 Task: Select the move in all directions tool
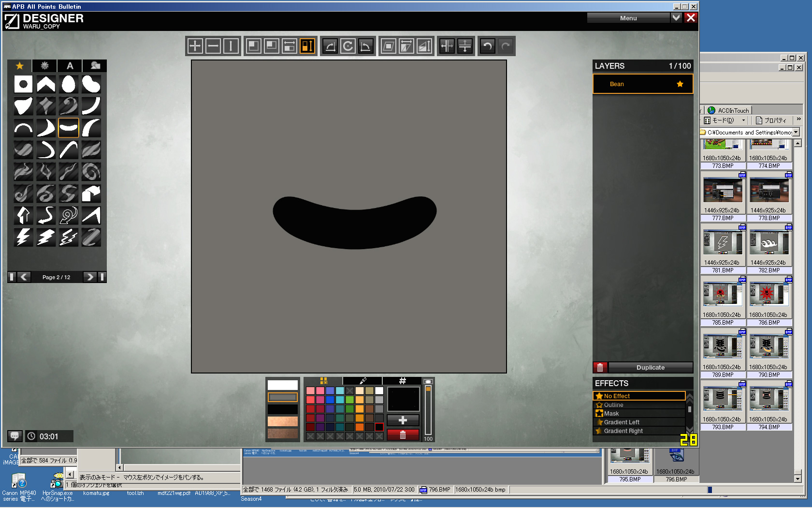(195, 46)
